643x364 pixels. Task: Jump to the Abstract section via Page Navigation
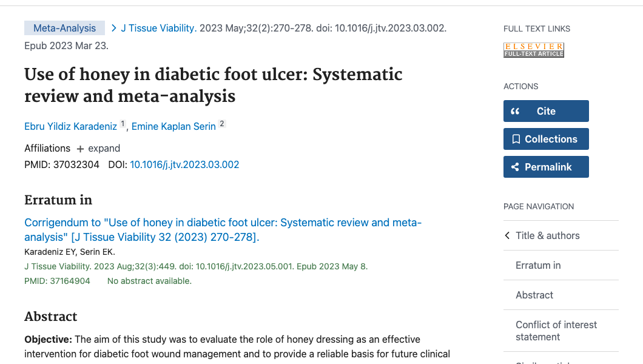534,295
